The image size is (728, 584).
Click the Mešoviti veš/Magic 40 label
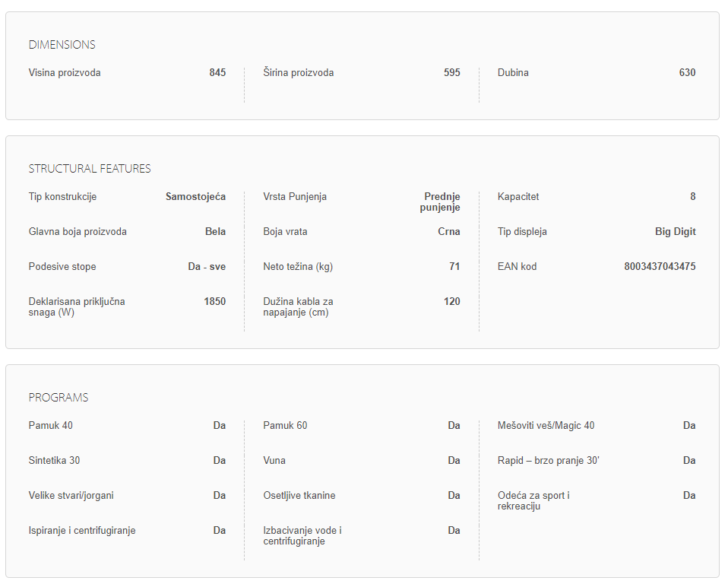coord(546,426)
